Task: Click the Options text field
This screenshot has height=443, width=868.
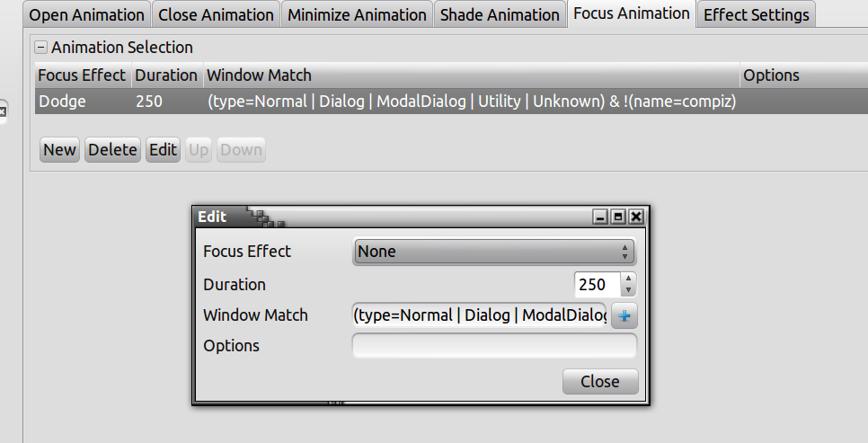Action: pyautogui.click(x=494, y=346)
